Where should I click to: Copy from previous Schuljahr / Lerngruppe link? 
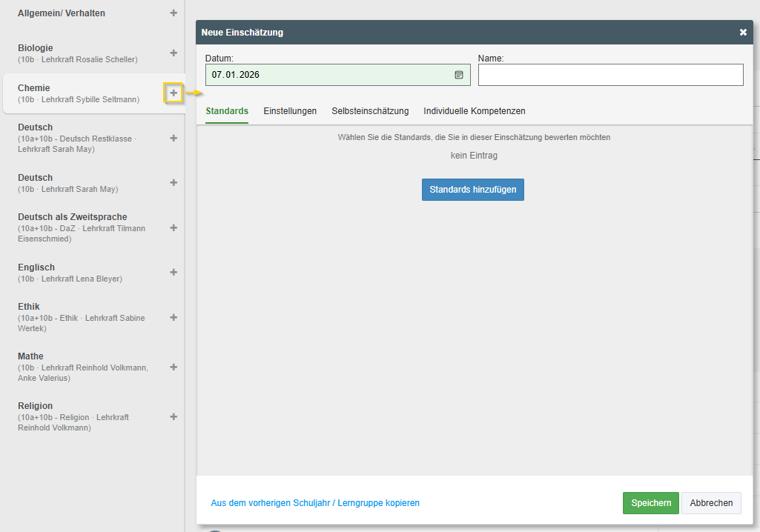click(x=315, y=503)
